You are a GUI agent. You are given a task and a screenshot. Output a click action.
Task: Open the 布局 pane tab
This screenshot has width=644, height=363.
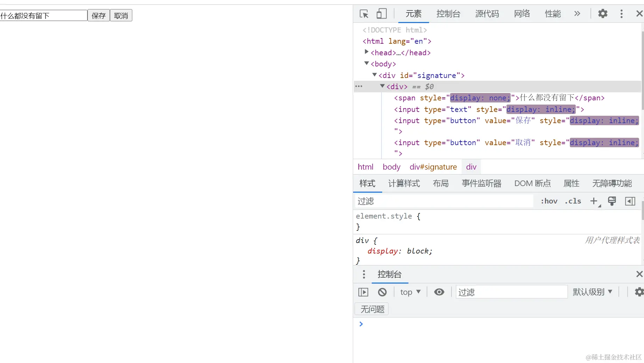click(x=441, y=183)
